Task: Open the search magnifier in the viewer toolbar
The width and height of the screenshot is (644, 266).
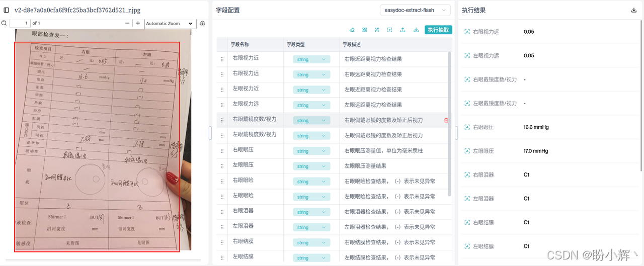Action: click(x=4, y=23)
